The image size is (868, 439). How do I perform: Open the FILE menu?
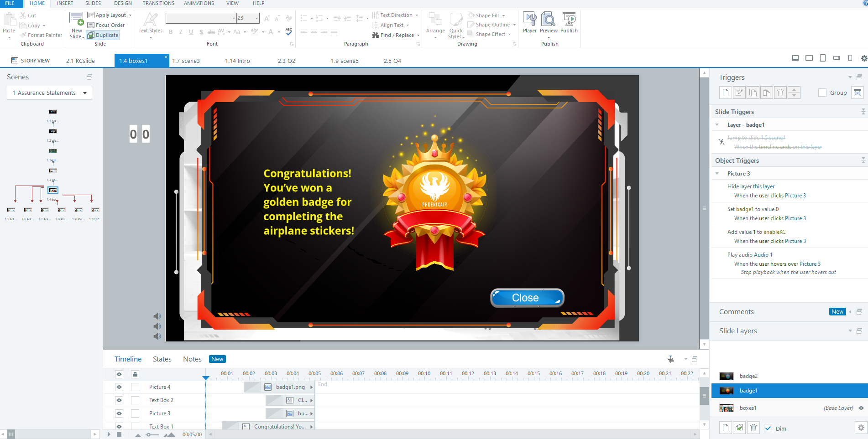pyautogui.click(x=10, y=3)
